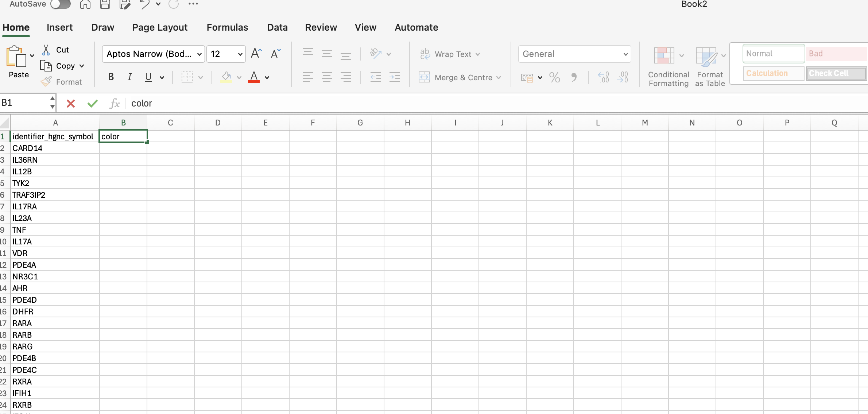Open the Page Layout tab
This screenshot has height=414, width=868.
pyautogui.click(x=160, y=27)
